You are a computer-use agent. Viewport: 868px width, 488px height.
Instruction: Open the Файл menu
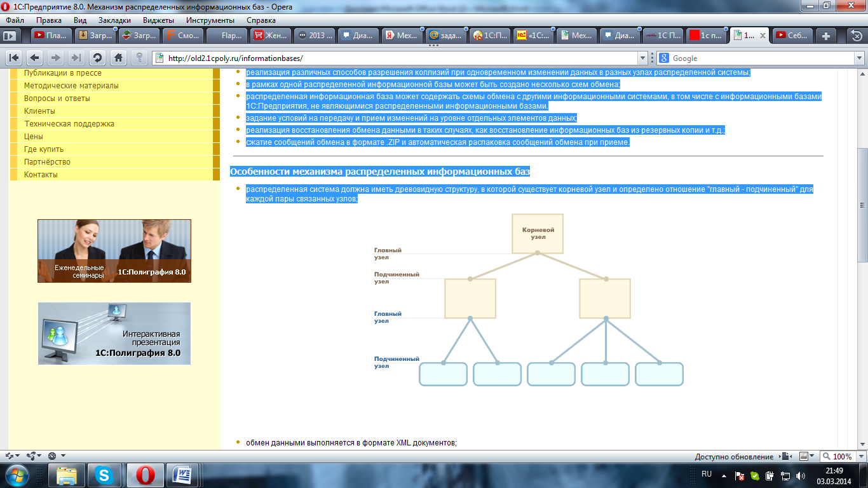coord(15,20)
